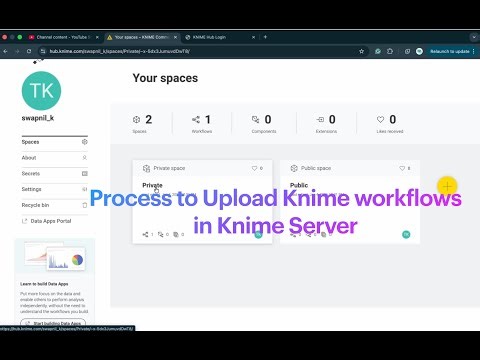Switch to the Channel content YouTube tab
Viewport: 480px width, 360px height.
[63, 37]
